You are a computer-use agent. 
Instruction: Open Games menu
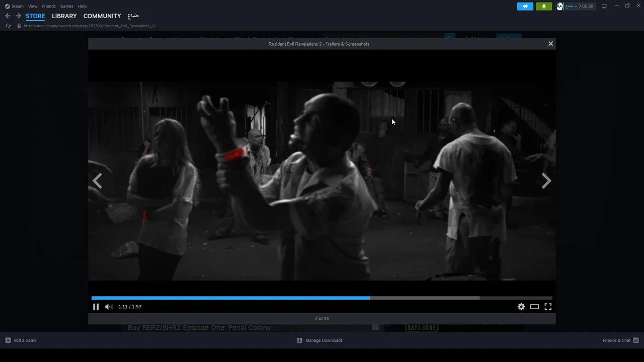click(66, 6)
